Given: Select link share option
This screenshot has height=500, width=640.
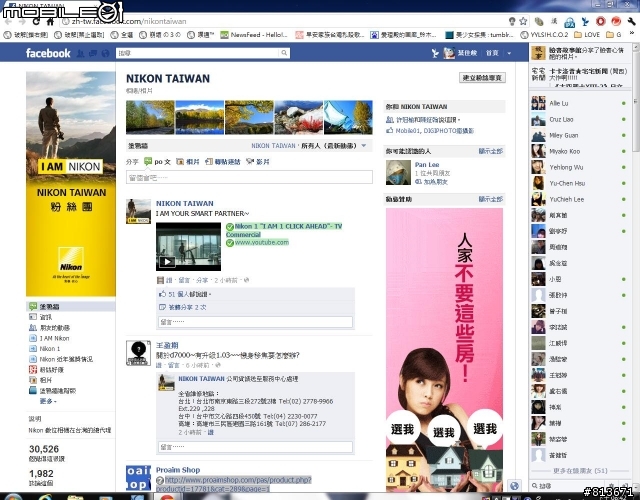Looking at the screenshot, I should (222, 162).
